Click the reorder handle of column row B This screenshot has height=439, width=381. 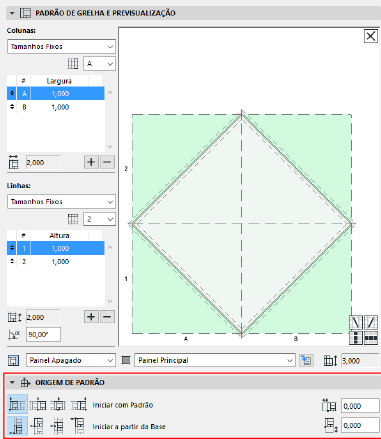pos(12,107)
